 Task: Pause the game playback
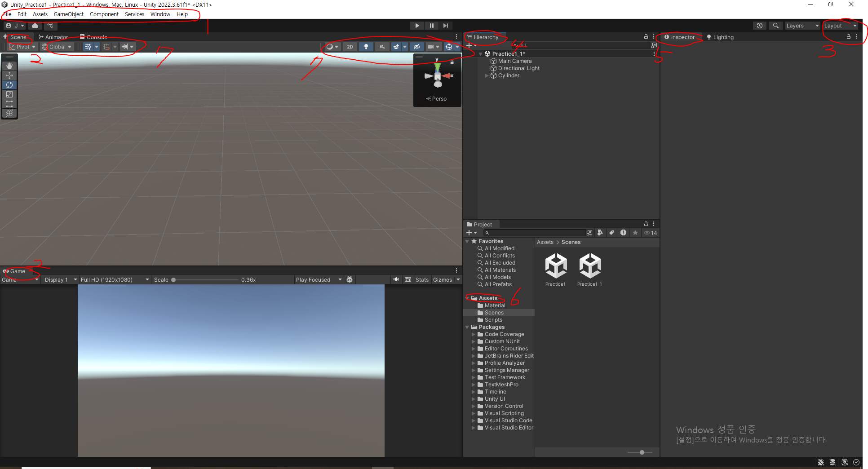(431, 26)
